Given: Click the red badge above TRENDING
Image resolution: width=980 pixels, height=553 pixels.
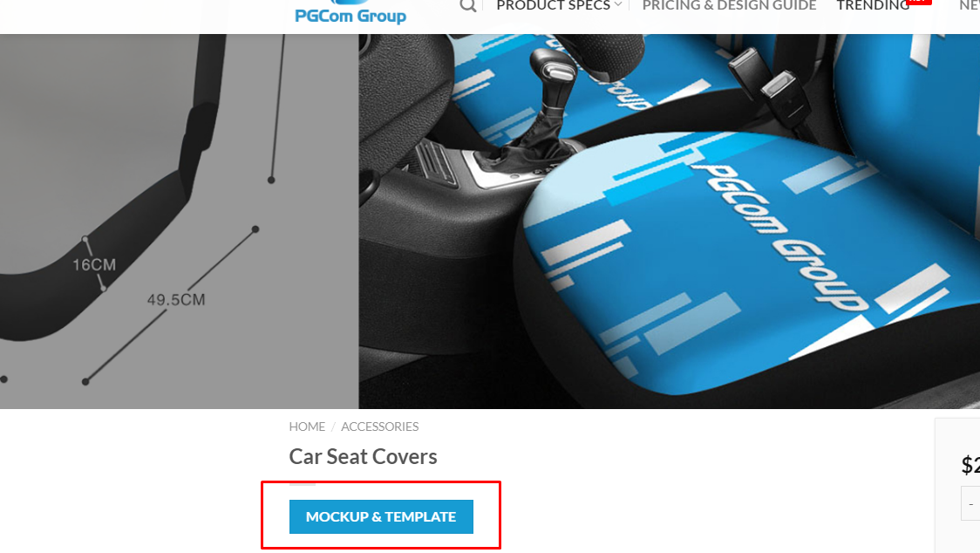Looking at the screenshot, I should click(919, 2).
